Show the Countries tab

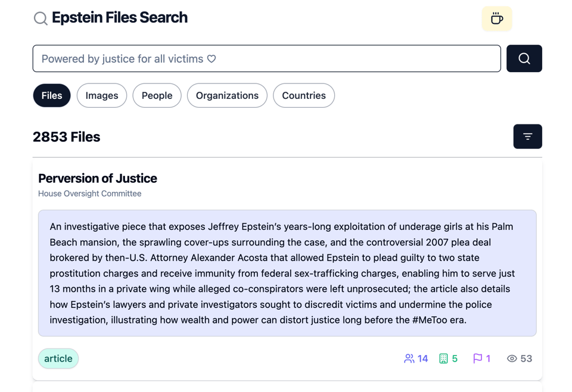coord(304,95)
